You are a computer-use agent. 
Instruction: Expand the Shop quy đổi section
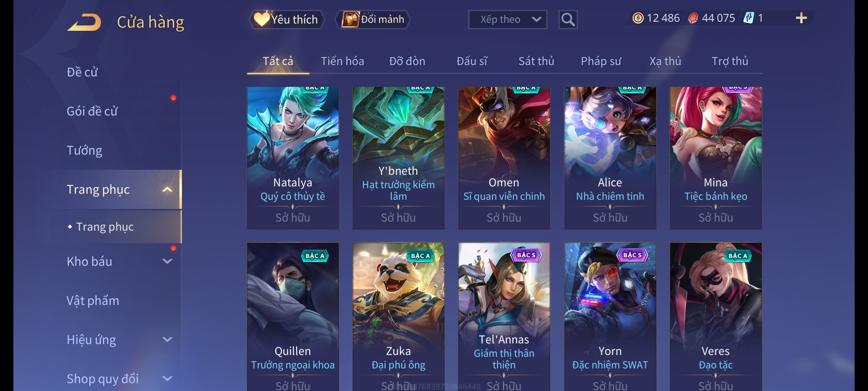167,379
